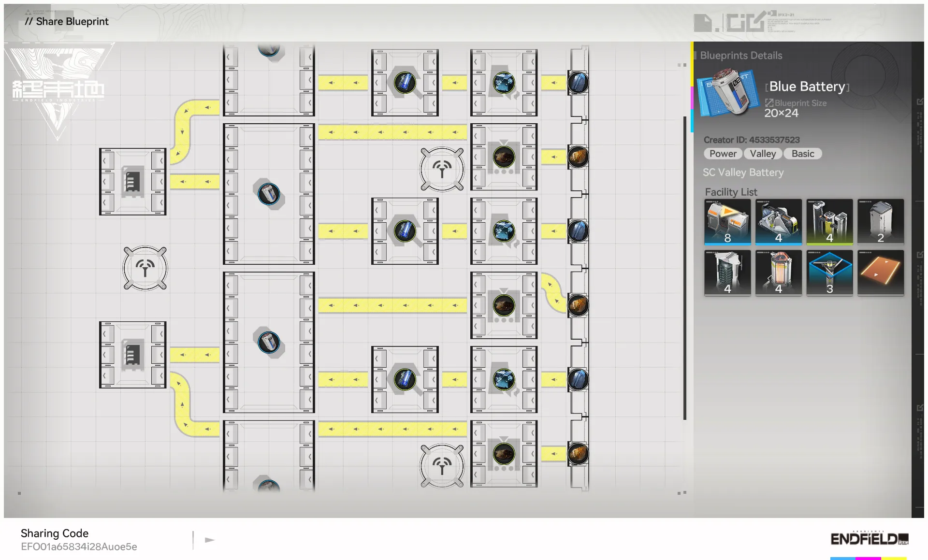Click the middle export arrow on right edge
Screen dimensions: 928x560
(x=920, y=255)
